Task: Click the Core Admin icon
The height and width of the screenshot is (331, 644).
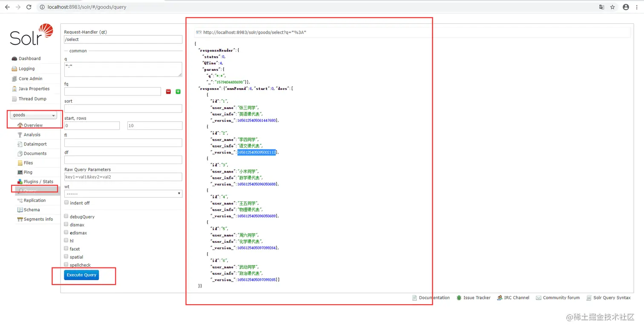Action: coord(14,79)
